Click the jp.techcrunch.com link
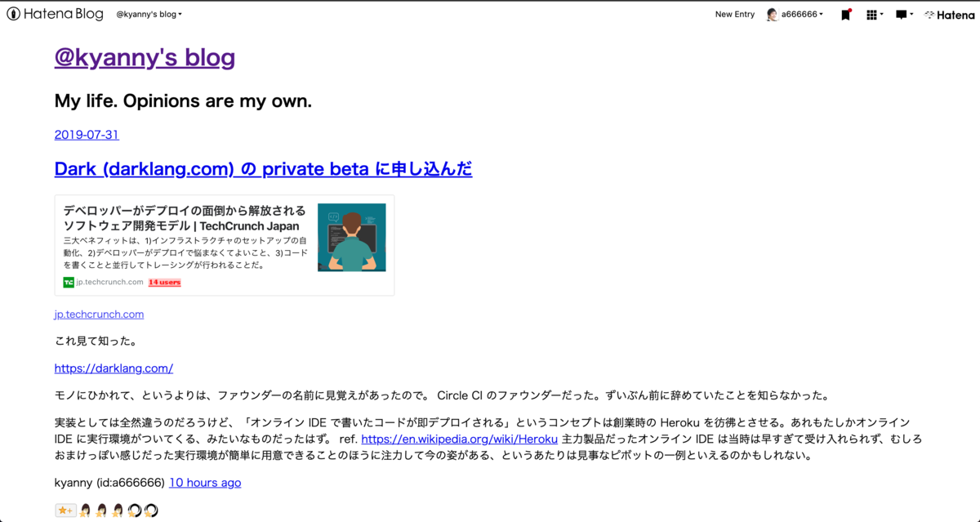Viewport: 980px width, 522px height. pos(98,314)
